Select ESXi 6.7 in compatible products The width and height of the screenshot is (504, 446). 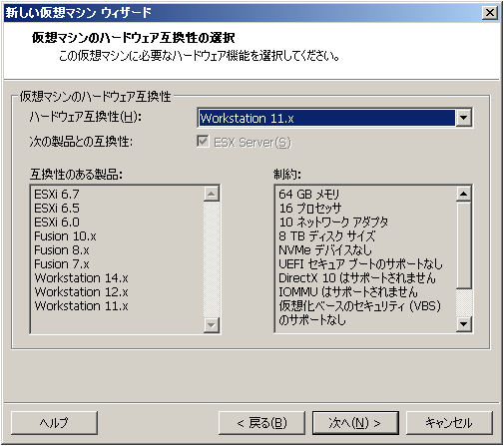[x=57, y=194]
